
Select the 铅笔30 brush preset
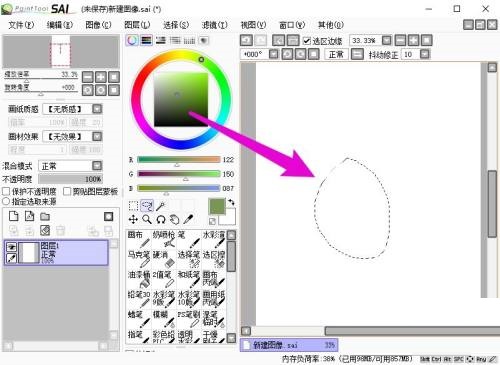tap(139, 299)
